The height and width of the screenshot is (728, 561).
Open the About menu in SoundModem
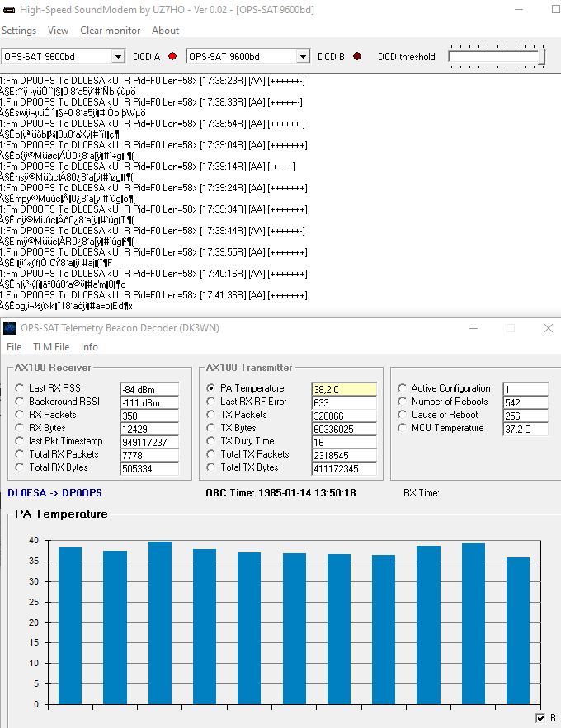tap(165, 31)
